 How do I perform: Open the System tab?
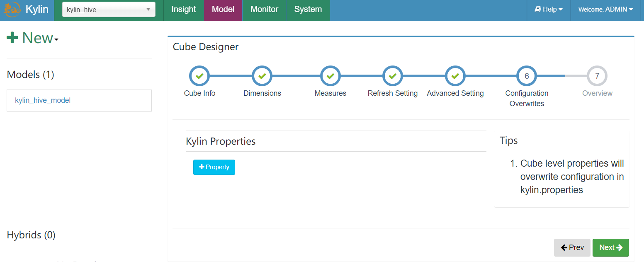tap(308, 10)
